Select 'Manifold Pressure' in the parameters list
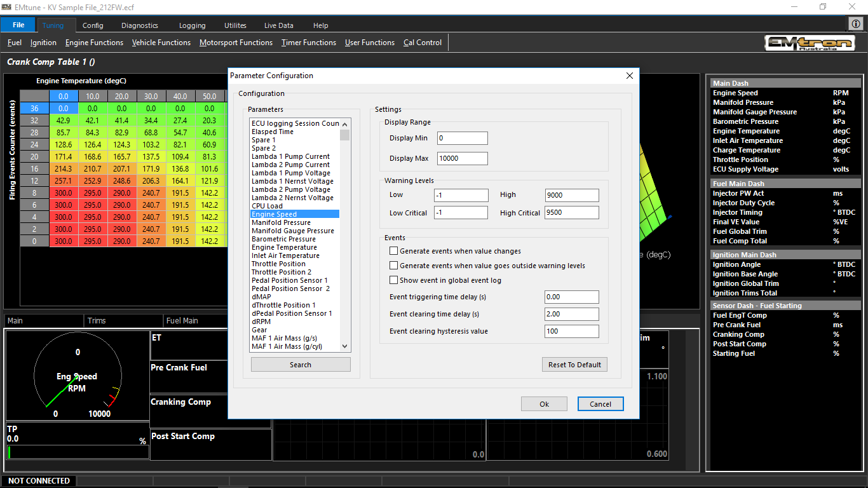This screenshot has height=488, width=868. [x=281, y=222]
